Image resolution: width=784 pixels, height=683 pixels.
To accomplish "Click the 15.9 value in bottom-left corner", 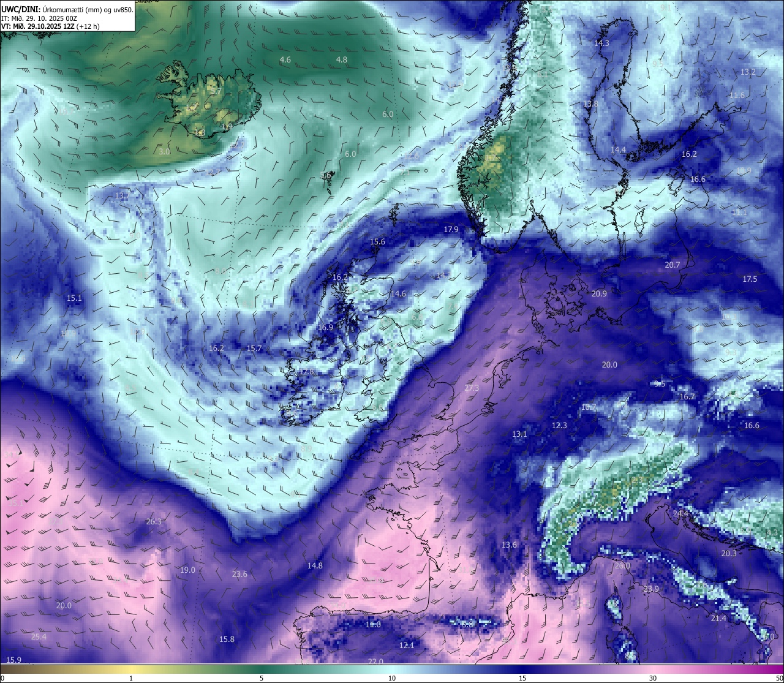I will (x=13, y=660).
